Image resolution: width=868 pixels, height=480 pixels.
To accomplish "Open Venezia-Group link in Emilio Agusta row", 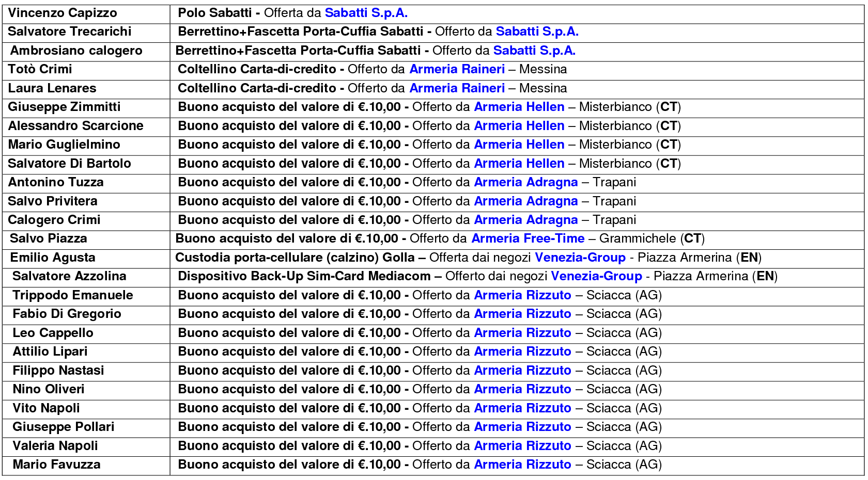I will click(x=580, y=258).
